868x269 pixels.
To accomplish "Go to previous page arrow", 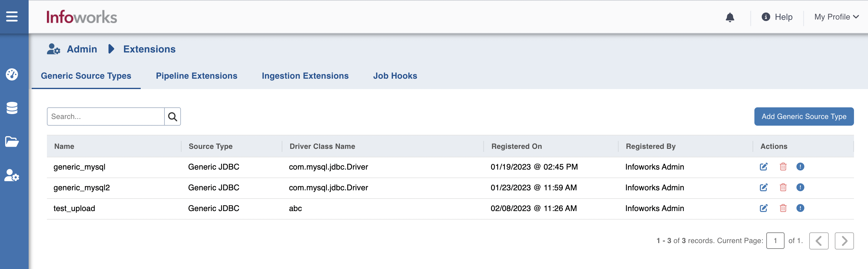I will [819, 241].
